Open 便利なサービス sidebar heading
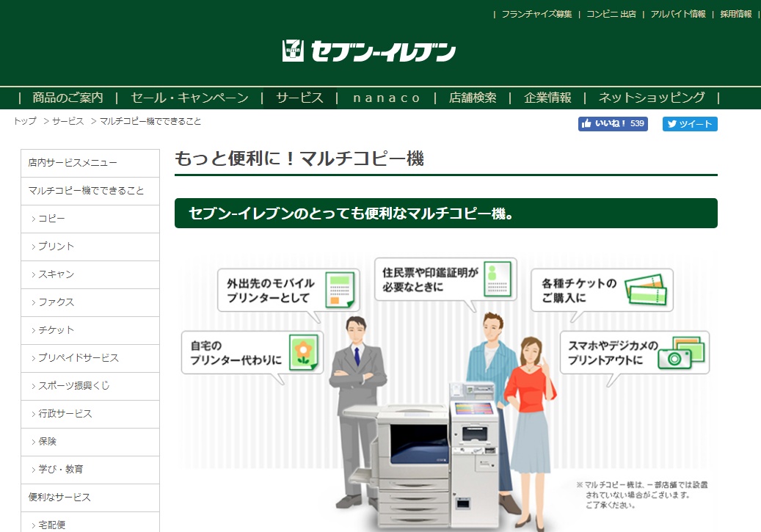 click(x=90, y=498)
